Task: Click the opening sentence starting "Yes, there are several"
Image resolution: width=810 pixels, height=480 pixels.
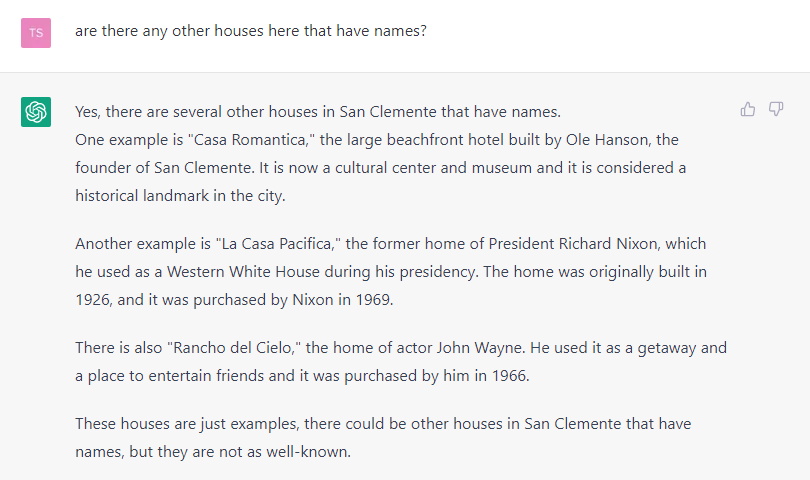Action: pos(318,112)
